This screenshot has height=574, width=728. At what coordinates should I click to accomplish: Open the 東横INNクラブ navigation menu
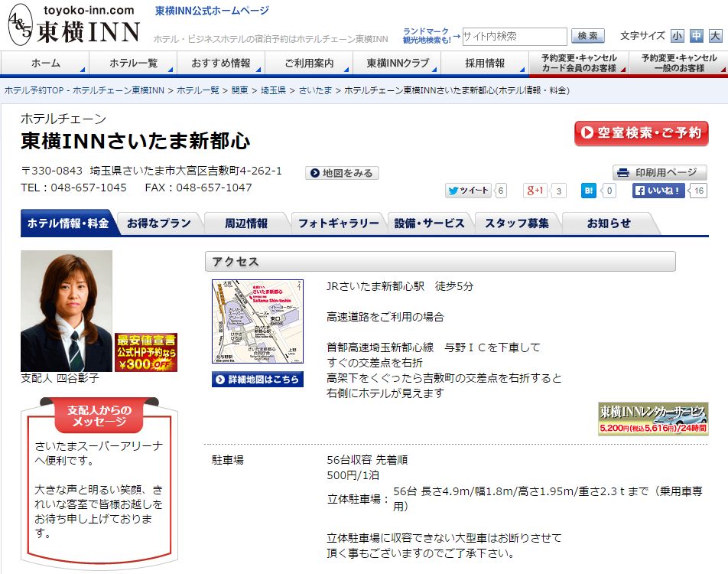pos(398,63)
